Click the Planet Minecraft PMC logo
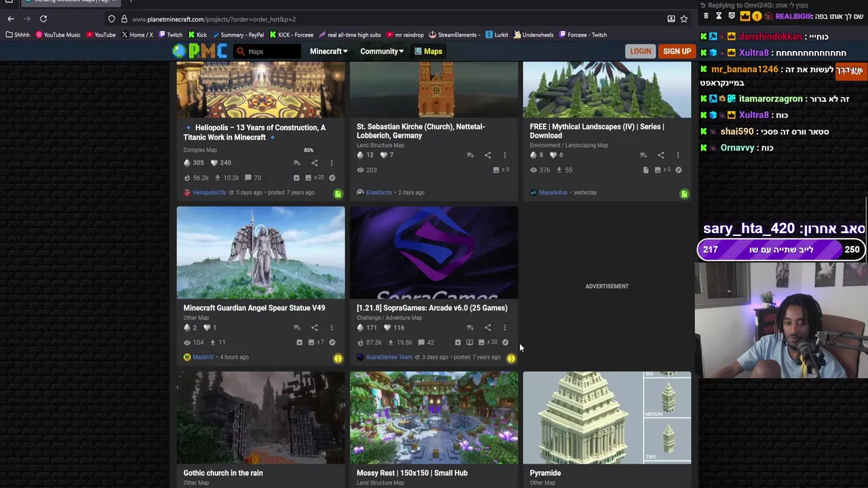 pos(199,51)
